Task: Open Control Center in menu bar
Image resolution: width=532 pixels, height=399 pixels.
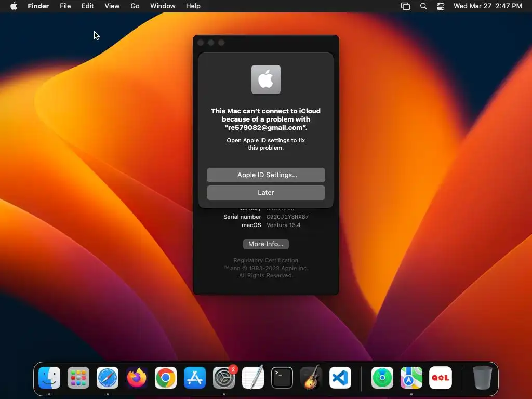Action: (x=441, y=6)
